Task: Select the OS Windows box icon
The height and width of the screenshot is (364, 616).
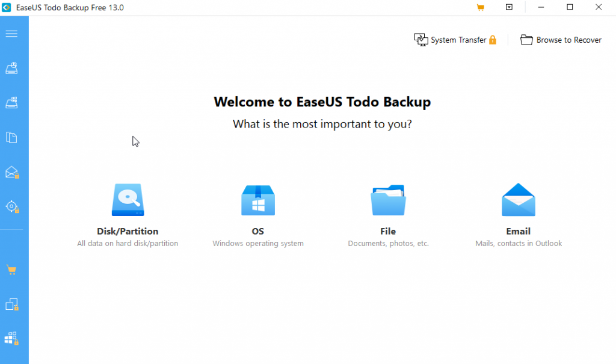Action: pos(258,200)
